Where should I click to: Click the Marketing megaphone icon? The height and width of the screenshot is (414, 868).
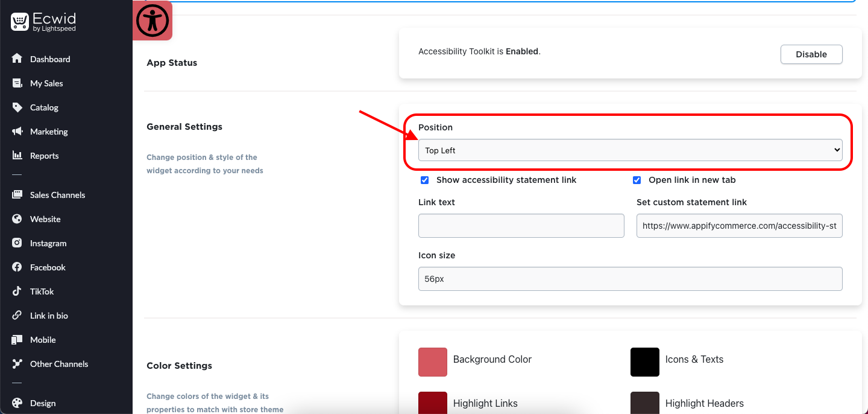pyautogui.click(x=17, y=131)
